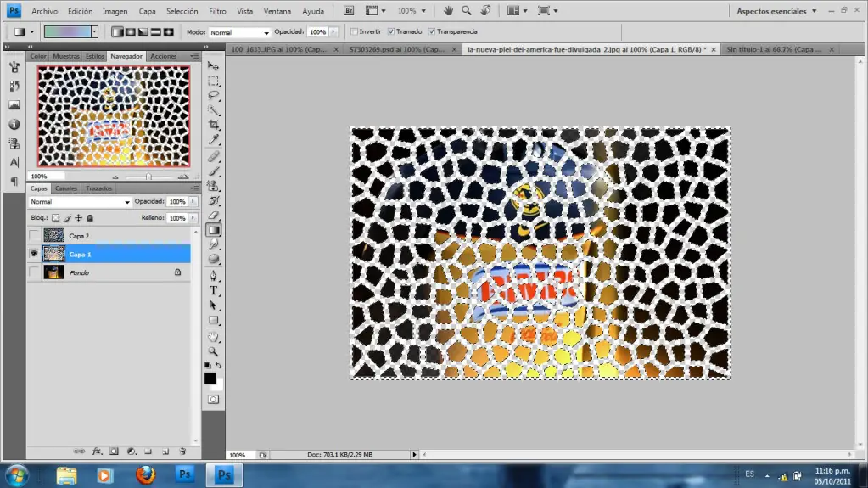Screen dimensions: 868x488
Task: Open the Archivo menu
Action: (44, 11)
